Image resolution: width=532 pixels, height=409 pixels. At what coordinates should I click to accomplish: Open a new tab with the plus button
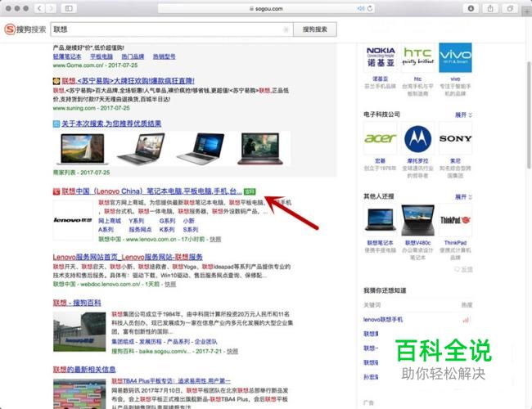pos(527,11)
